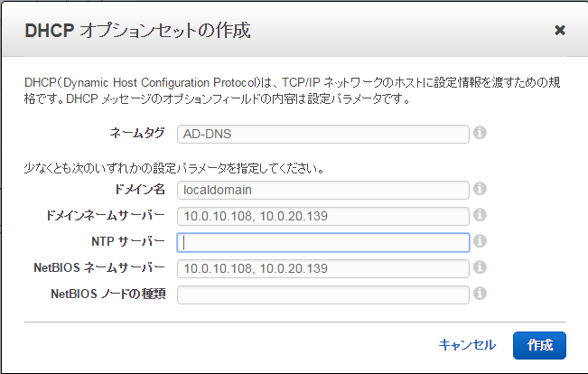This screenshot has height=374, width=588.
Task: Show info for ドメインネームサーバー
Action: click(x=481, y=216)
